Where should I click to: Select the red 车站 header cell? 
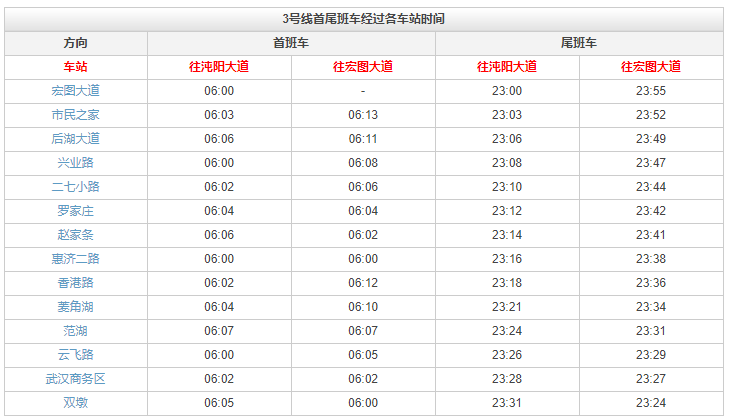[75, 67]
